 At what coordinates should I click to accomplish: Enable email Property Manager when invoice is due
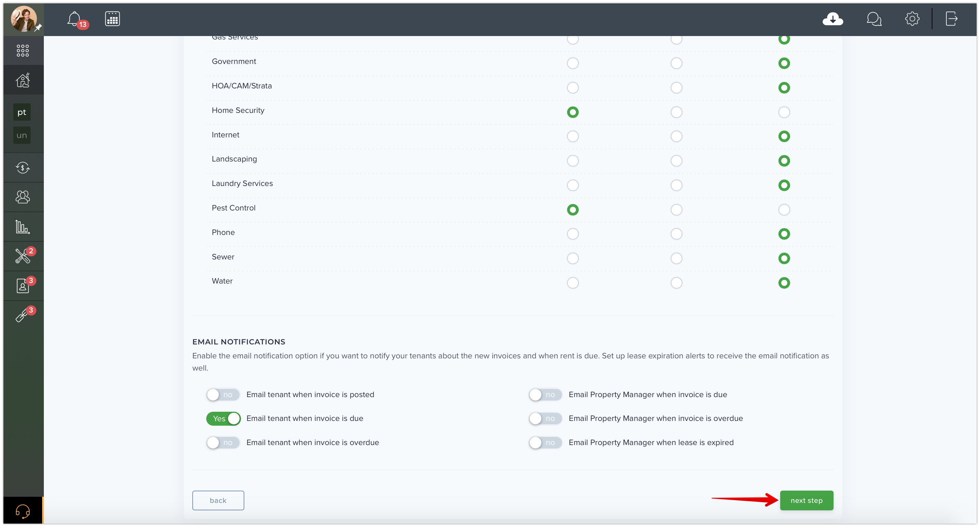coord(545,394)
